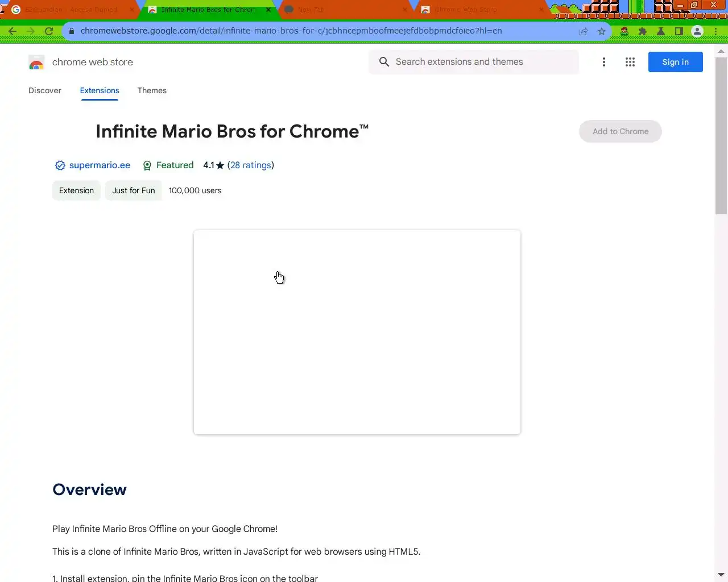Open the Google apps grid

point(630,62)
